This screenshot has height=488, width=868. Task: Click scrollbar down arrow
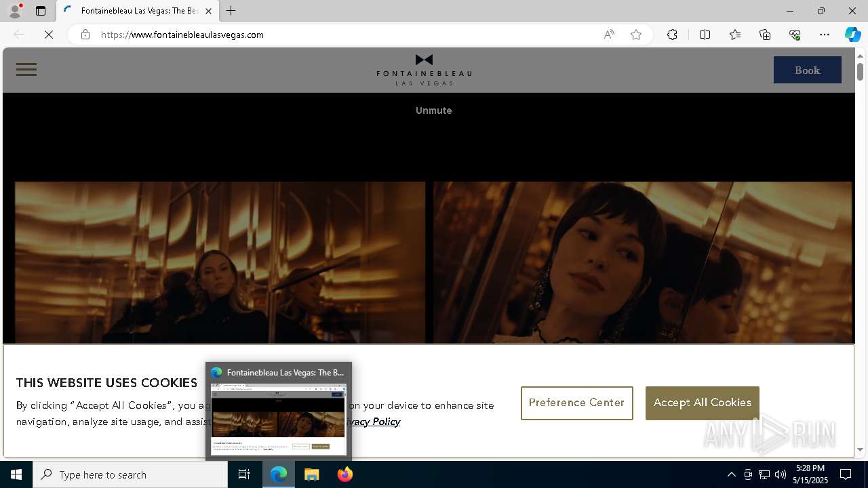(860, 449)
